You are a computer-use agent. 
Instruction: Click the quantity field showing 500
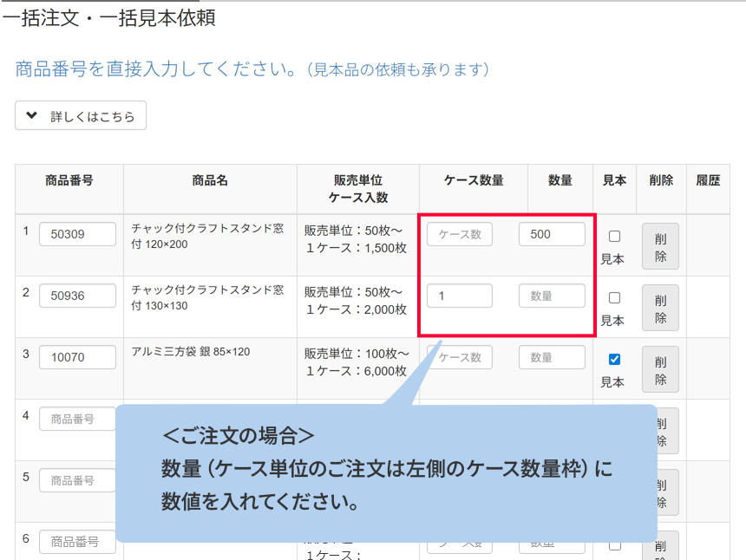(552, 234)
